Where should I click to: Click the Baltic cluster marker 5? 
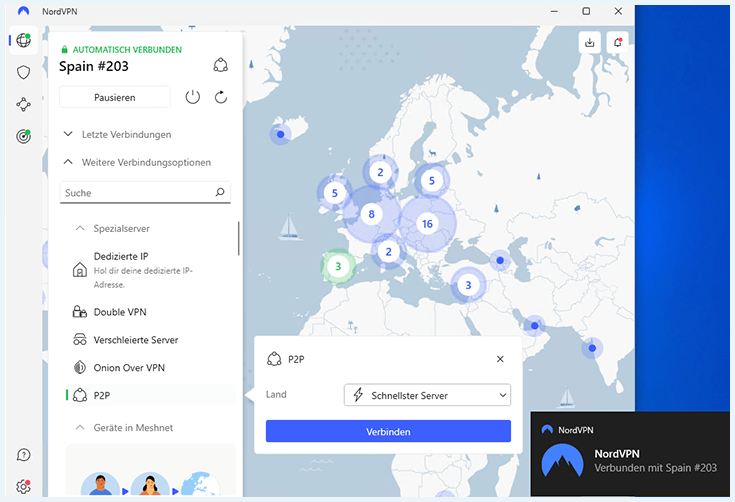coord(432,180)
